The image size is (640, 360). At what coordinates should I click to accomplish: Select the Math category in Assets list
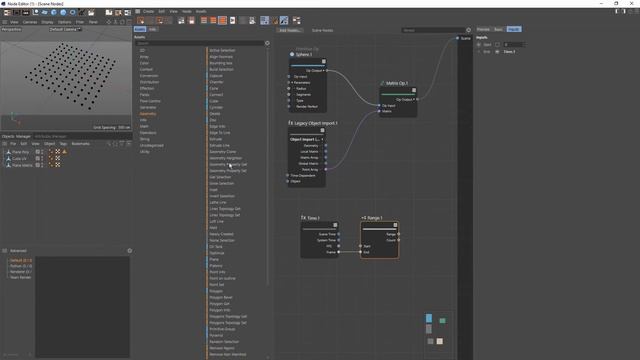144,127
